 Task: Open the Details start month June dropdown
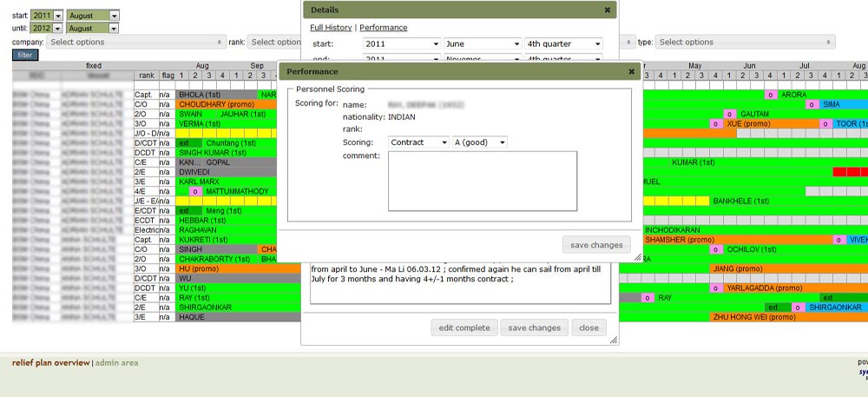(483, 43)
